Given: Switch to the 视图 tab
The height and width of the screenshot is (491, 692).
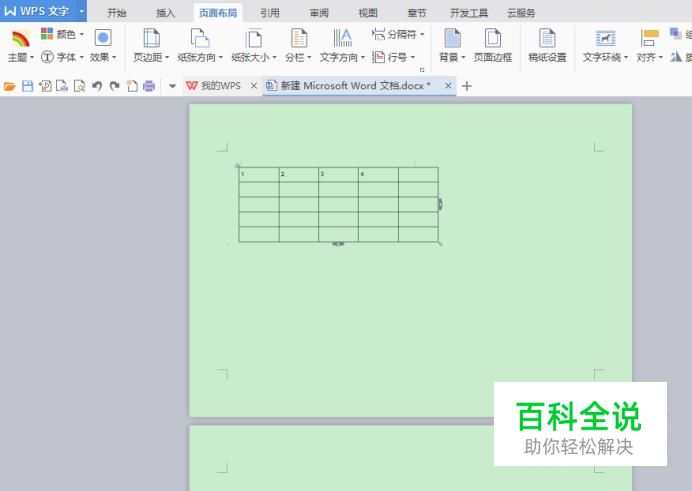Looking at the screenshot, I should pos(368,13).
